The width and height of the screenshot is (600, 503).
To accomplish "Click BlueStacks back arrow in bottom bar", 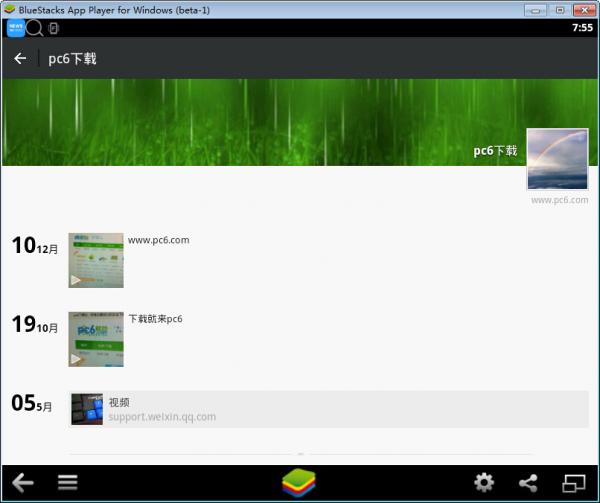I will pos(23,482).
